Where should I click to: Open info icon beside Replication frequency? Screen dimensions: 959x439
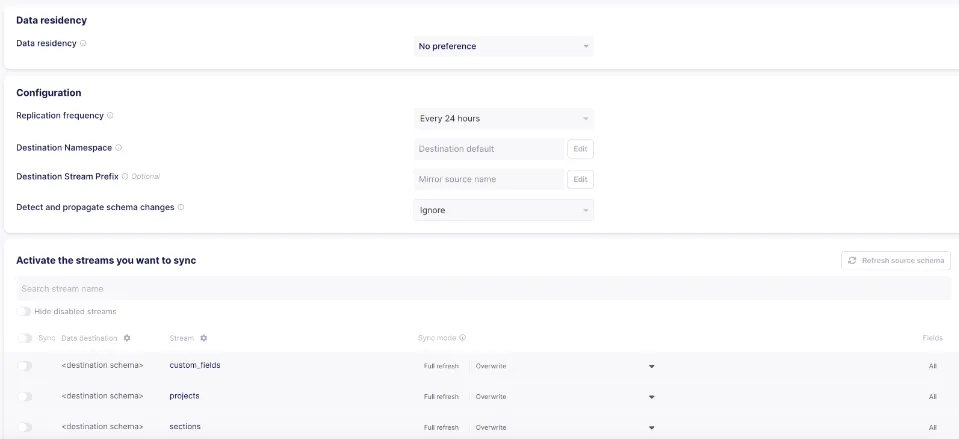tap(110, 116)
